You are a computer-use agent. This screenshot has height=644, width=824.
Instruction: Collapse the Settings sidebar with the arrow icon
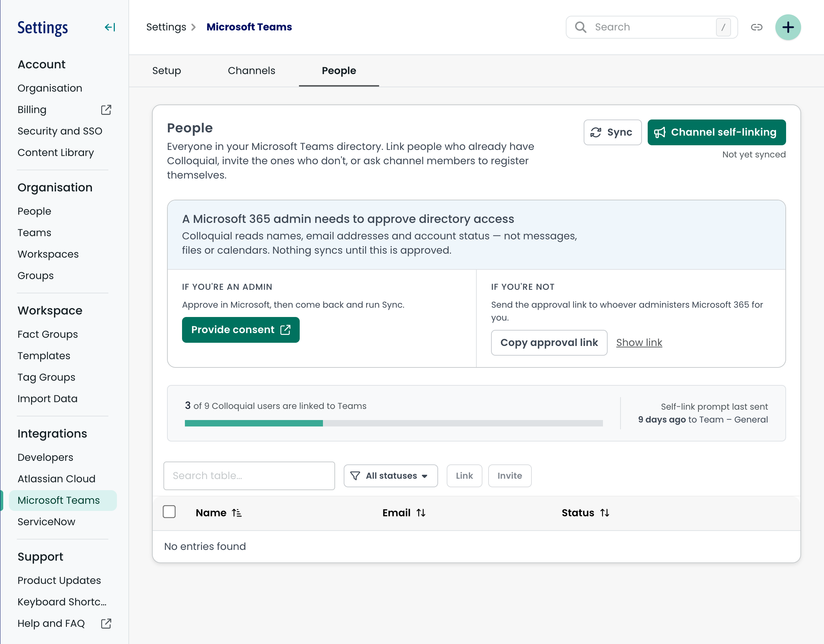110,27
